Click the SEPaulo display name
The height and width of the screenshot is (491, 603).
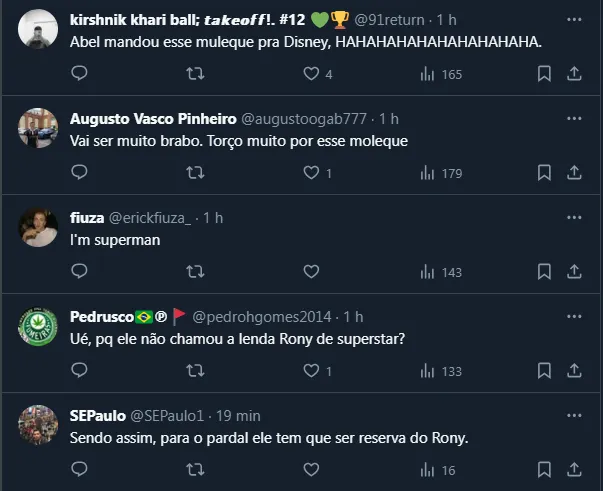click(98, 416)
